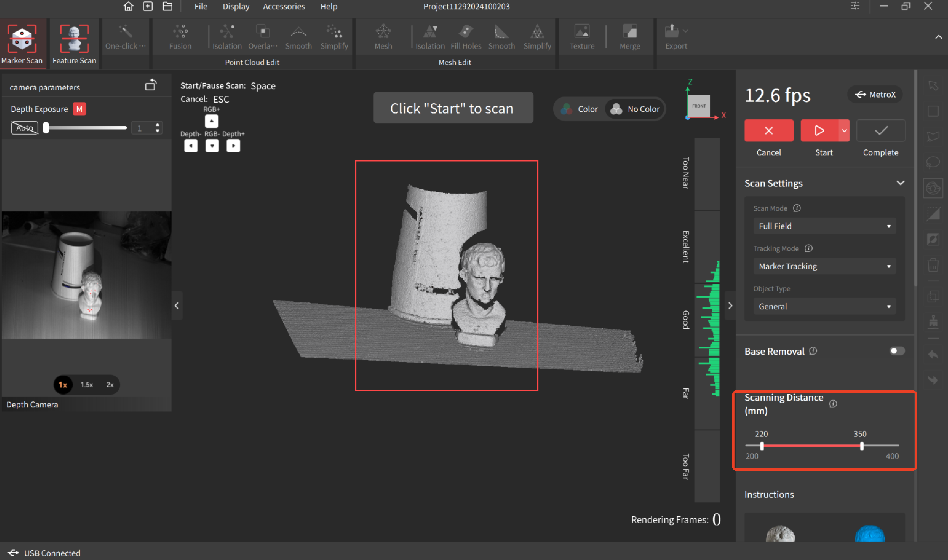Go to the Home icon
The height and width of the screenshot is (560, 948).
coord(128,6)
